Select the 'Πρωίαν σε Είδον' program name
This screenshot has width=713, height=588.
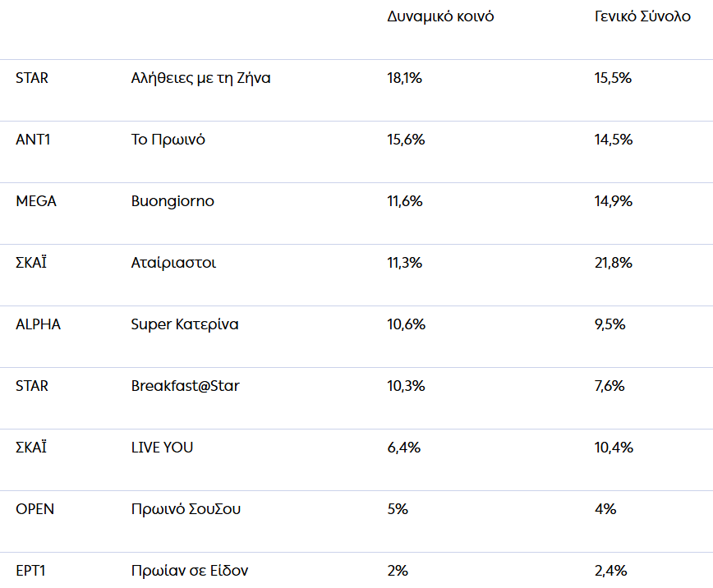tap(190, 571)
